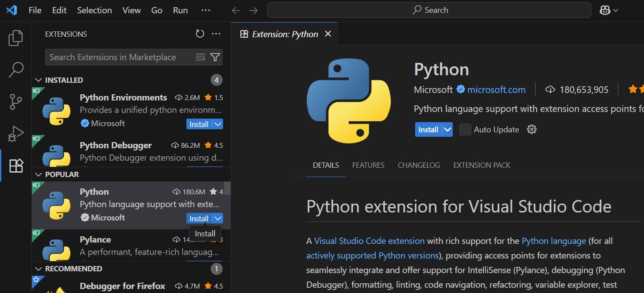This screenshot has width=644, height=293.
Task: Go back with the left arrow
Action: [x=236, y=10]
